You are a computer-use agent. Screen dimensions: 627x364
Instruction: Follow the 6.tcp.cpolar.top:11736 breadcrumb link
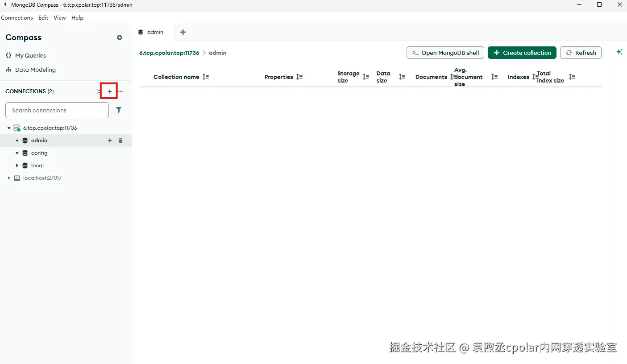coord(169,53)
